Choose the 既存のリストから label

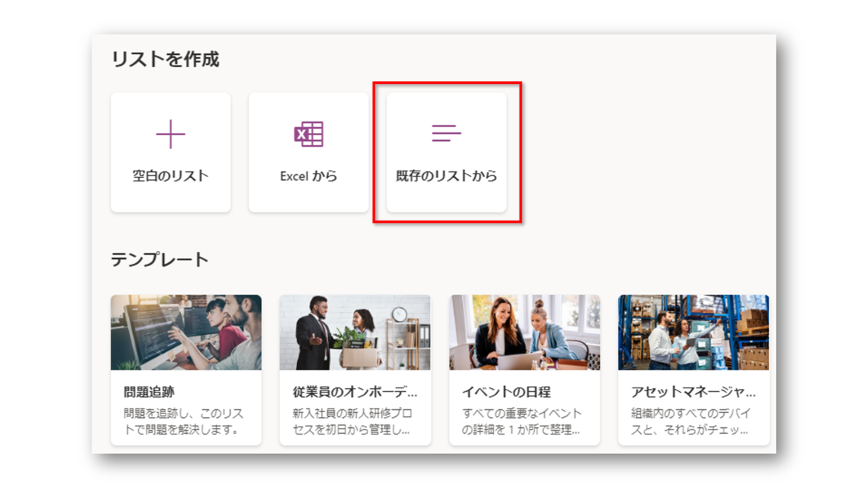click(446, 176)
